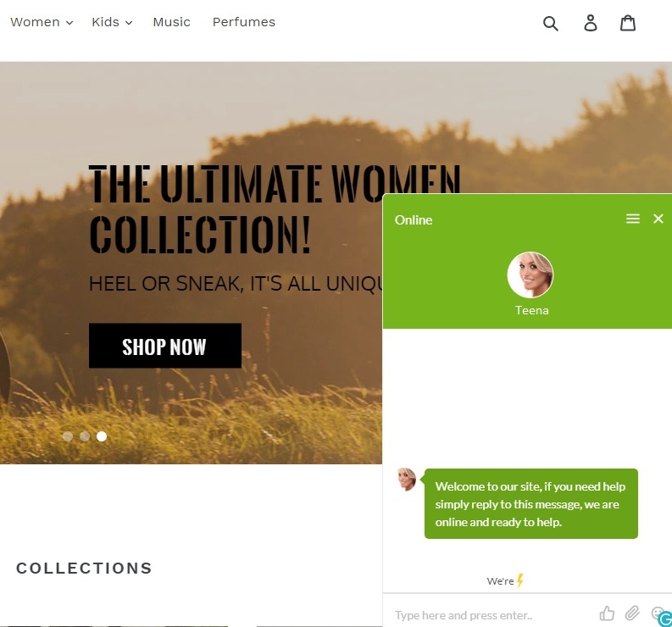Viewport: 672px width, 627px height.
Task: Click the welcome message chat bubble
Action: [x=531, y=503]
